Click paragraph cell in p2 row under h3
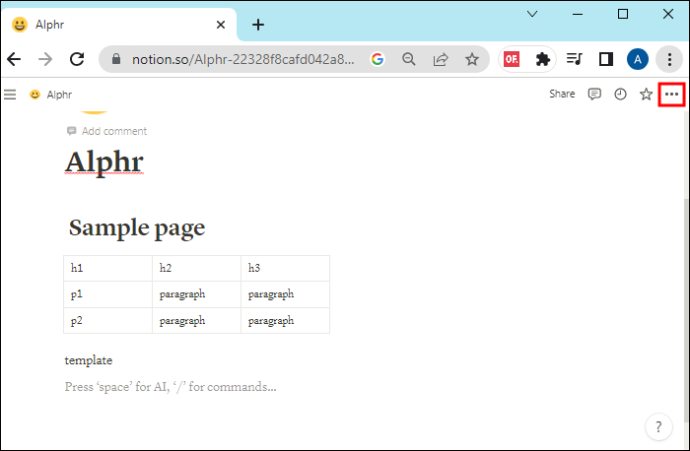Viewport: 690px width, 451px height. (x=285, y=320)
